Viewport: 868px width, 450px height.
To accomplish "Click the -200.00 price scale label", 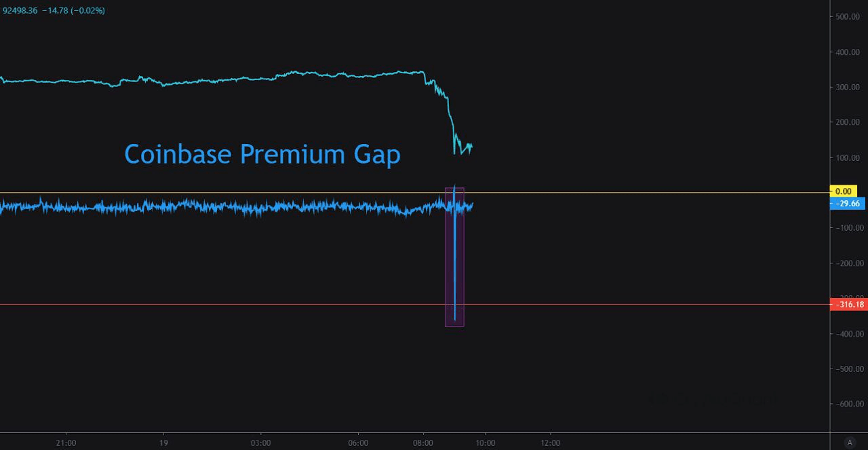I will pos(848,263).
